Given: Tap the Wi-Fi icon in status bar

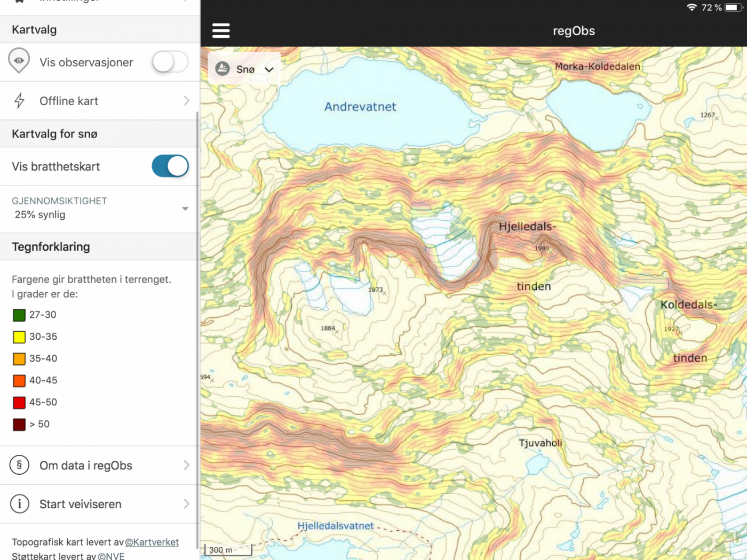Looking at the screenshot, I should 692,7.
